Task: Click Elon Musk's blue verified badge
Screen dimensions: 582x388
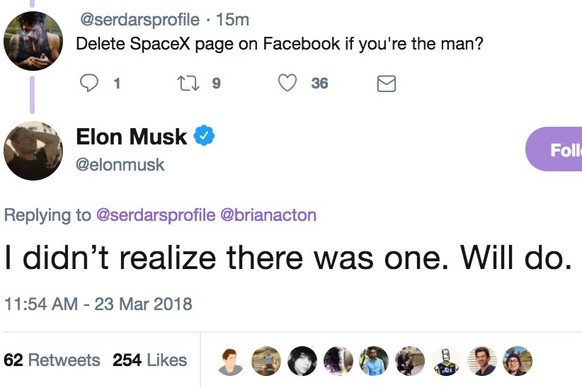Action: click(204, 136)
